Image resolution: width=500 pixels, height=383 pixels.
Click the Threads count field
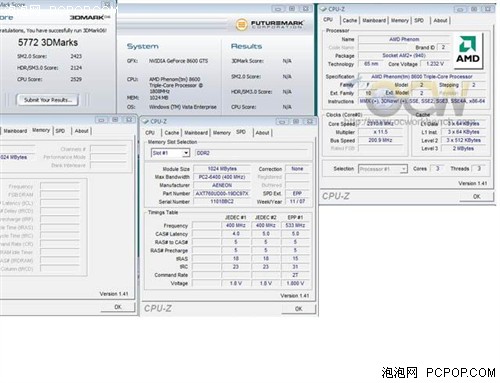click(479, 169)
